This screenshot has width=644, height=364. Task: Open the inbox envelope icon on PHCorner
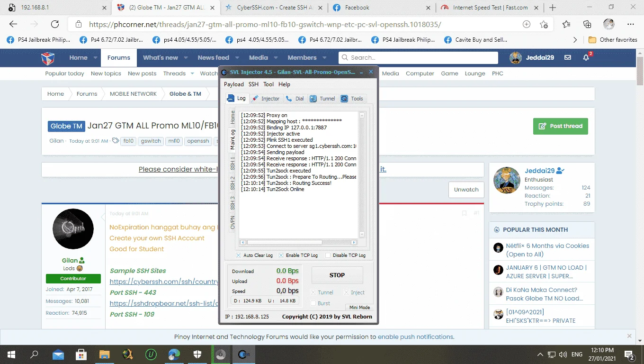click(568, 58)
